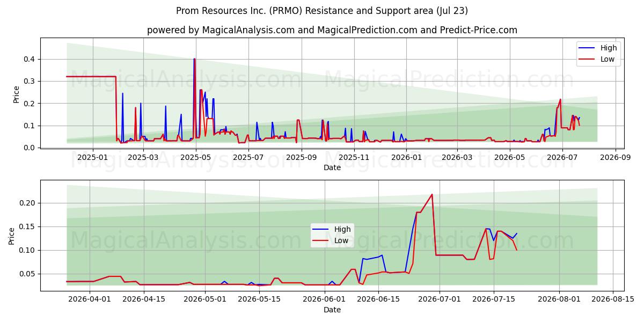Image resolution: width=644 pixels, height=322 pixels.
Task: Click the '2025-07' tick label
Action: (248, 158)
